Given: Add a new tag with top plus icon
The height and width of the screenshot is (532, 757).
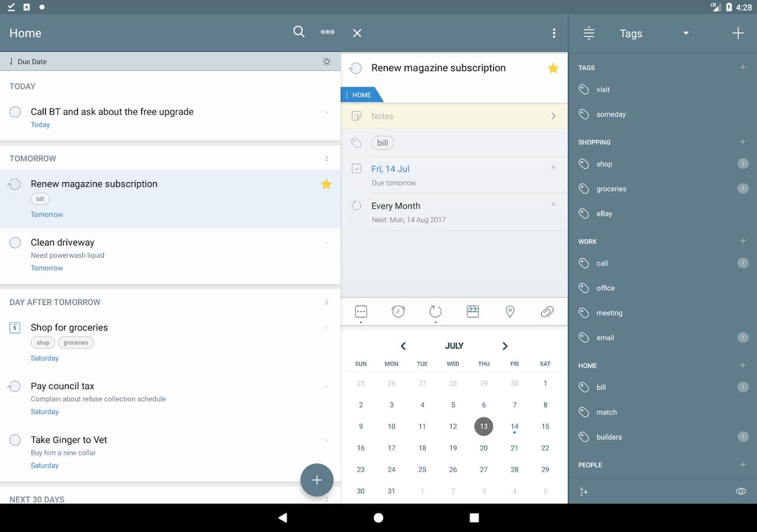Looking at the screenshot, I should tap(737, 34).
